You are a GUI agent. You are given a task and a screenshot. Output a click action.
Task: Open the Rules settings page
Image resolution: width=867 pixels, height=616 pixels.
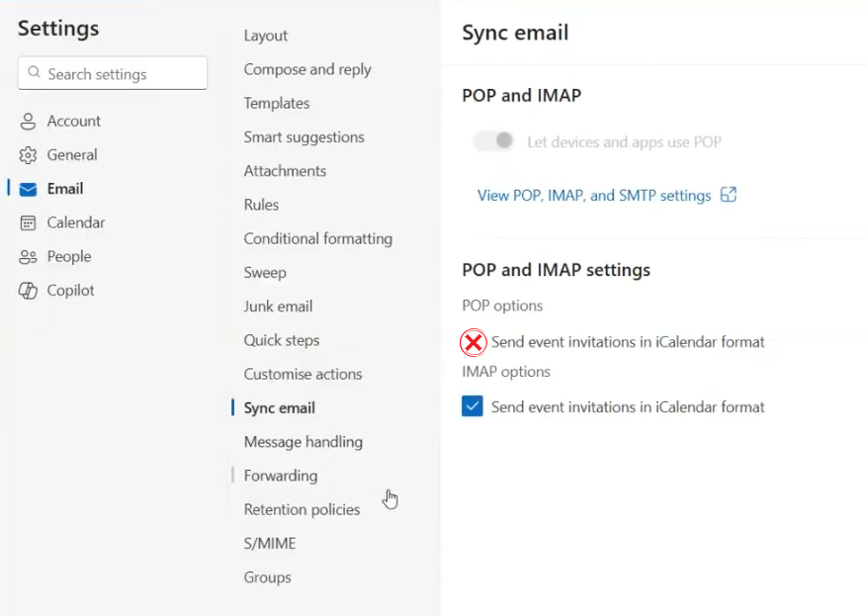[261, 205]
